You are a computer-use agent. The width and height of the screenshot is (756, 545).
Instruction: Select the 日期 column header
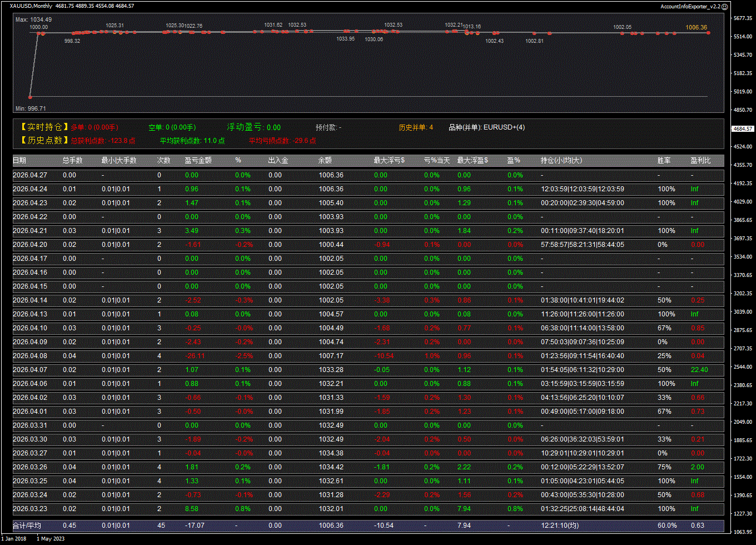pos(19,160)
